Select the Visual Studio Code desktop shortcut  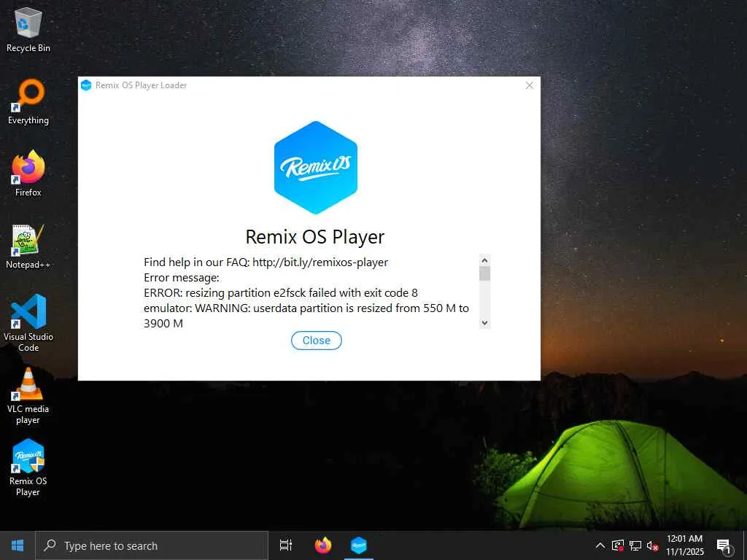[x=28, y=323]
